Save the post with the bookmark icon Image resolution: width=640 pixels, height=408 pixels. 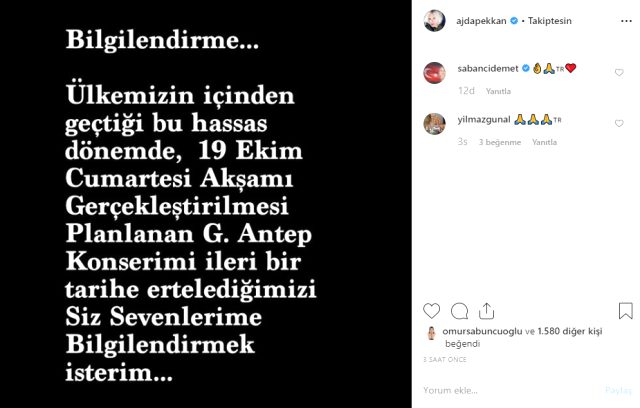625,311
